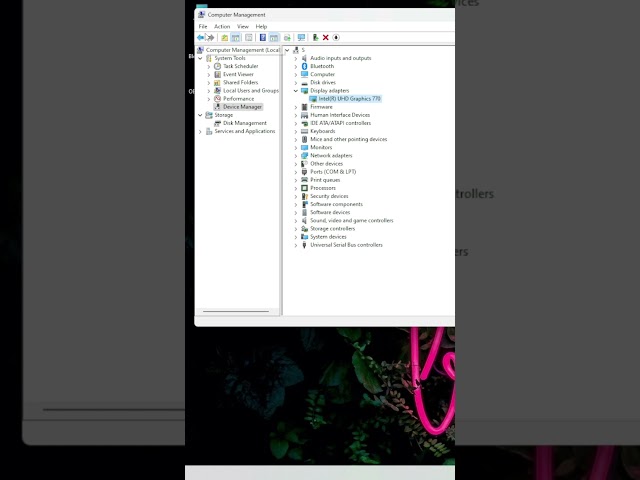Open the View menu

(x=243, y=27)
